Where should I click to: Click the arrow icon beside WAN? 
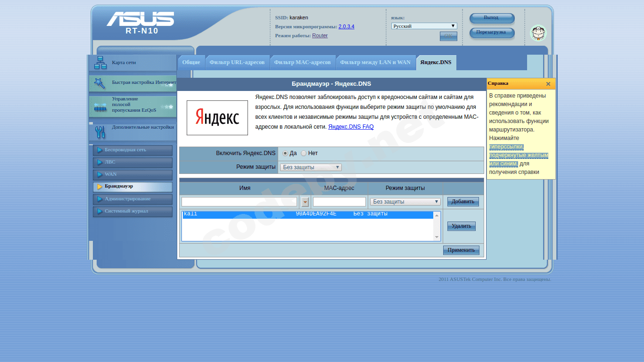click(x=99, y=175)
